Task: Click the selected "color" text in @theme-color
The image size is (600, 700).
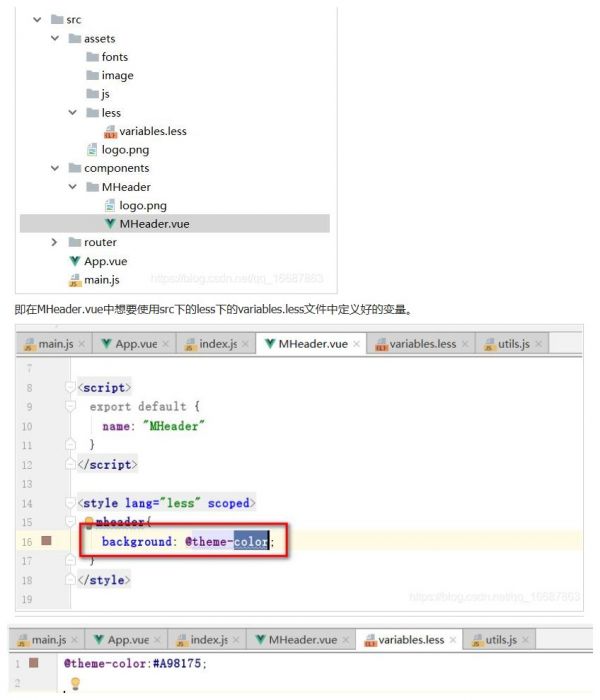Action: tap(251, 542)
